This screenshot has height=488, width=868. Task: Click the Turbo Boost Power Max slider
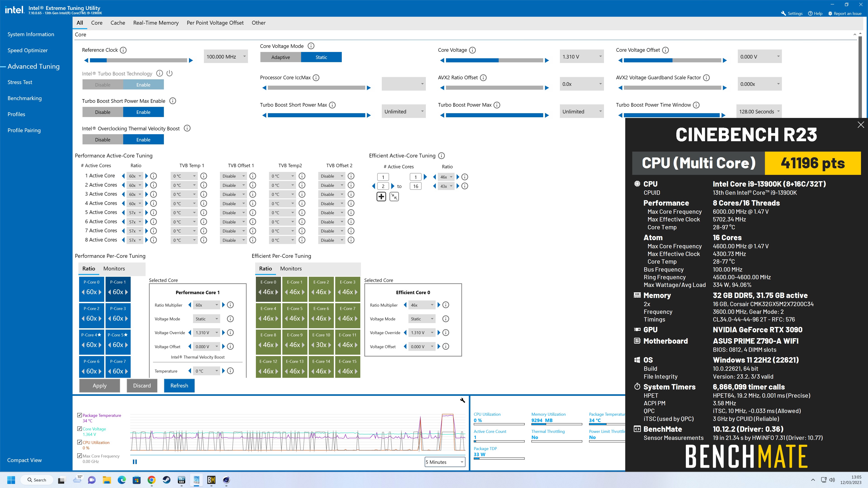click(x=494, y=115)
